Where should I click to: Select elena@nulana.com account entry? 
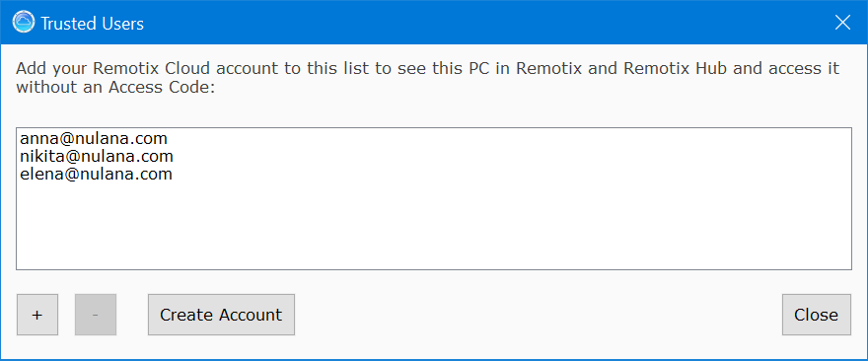tap(97, 175)
